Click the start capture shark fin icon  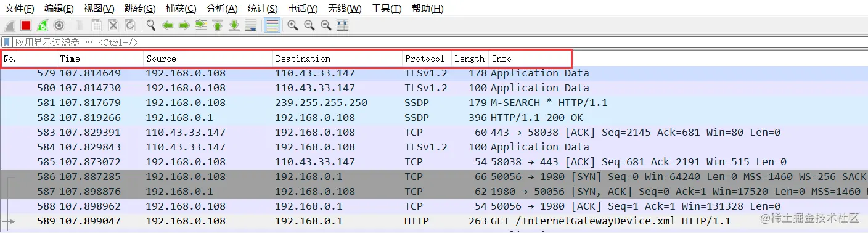[9, 25]
